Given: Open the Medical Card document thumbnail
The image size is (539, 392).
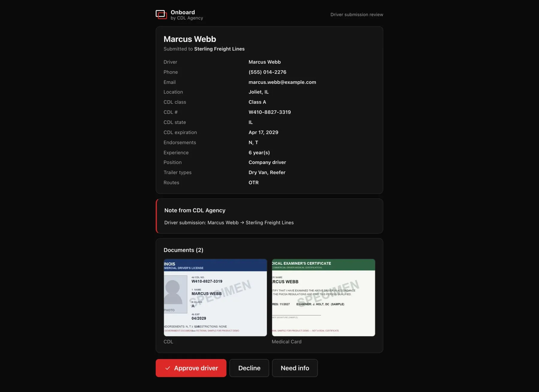Looking at the screenshot, I should 323,297.
